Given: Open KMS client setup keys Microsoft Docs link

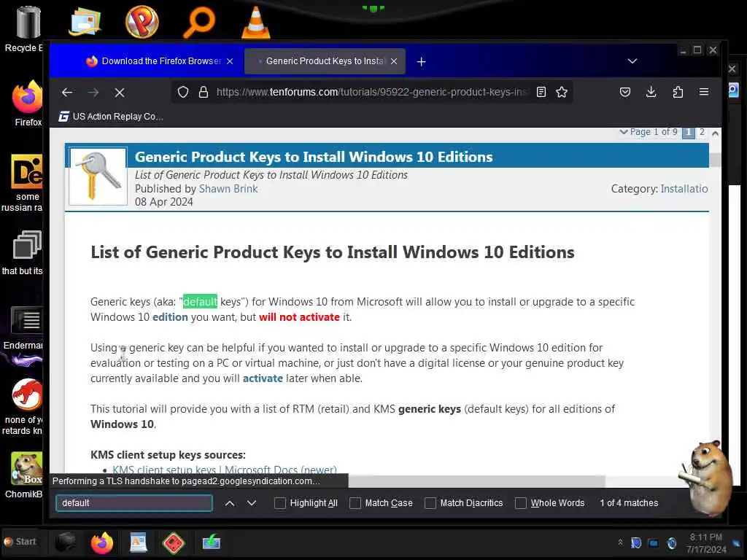Looking at the screenshot, I should (x=225, y=470).
